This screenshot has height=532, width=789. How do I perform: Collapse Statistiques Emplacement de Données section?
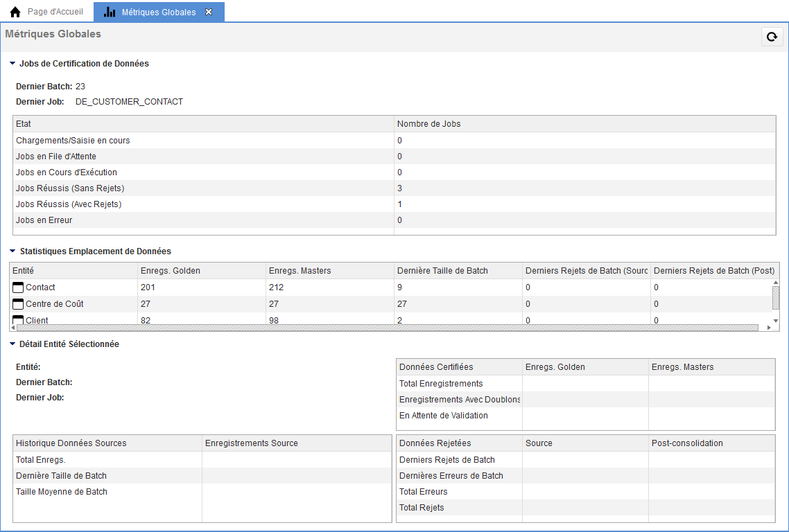coord(12,251)
